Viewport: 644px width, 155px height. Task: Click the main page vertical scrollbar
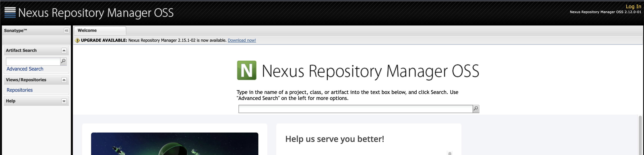(640, 135)
